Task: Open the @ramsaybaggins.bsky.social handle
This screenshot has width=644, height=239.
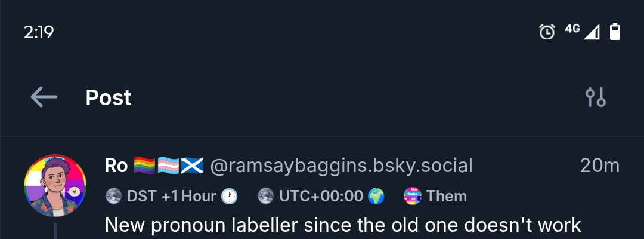Action: (x=341, y=166)
